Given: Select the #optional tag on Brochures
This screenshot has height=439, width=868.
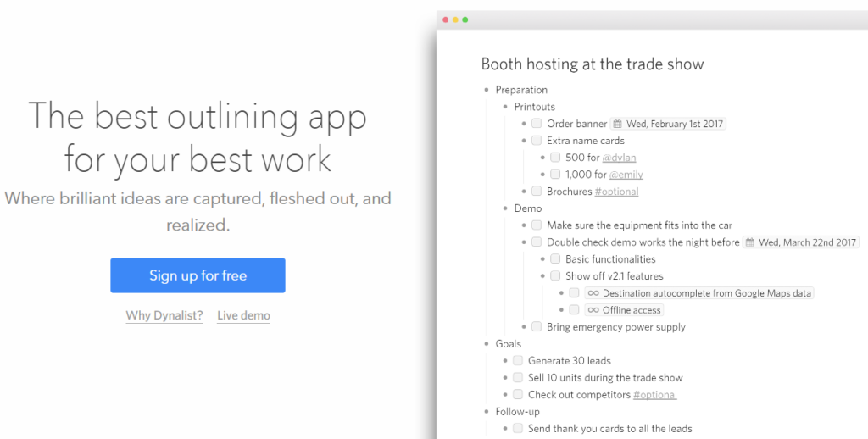Looking at the screenshot, I should [x=616, y=192].
